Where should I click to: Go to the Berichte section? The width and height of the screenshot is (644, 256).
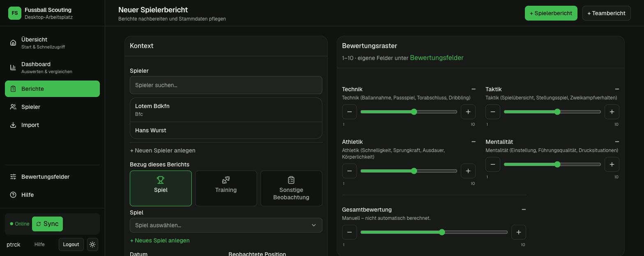(52, 89)
